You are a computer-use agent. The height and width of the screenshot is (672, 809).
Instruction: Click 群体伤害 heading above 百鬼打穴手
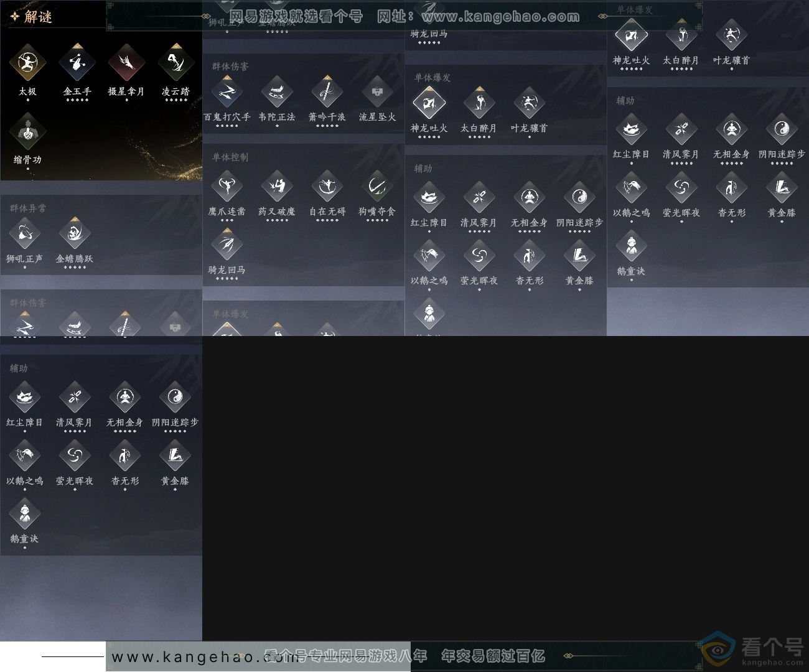230,67
